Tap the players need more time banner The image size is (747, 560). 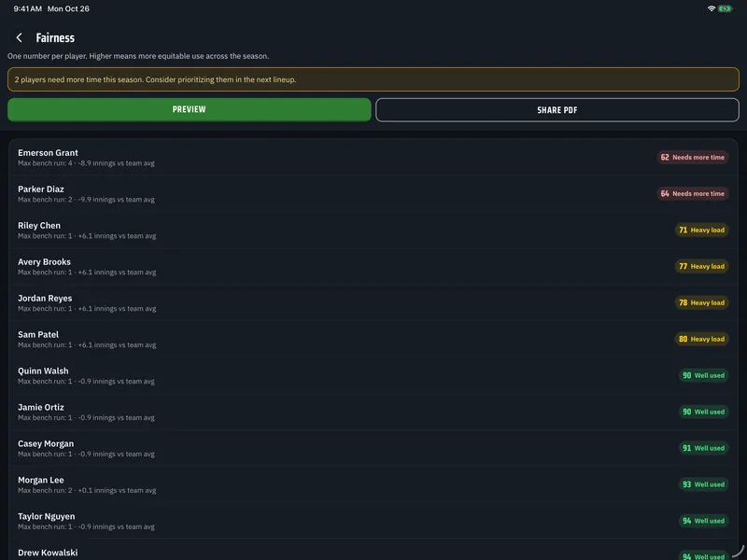click(373, 79)
